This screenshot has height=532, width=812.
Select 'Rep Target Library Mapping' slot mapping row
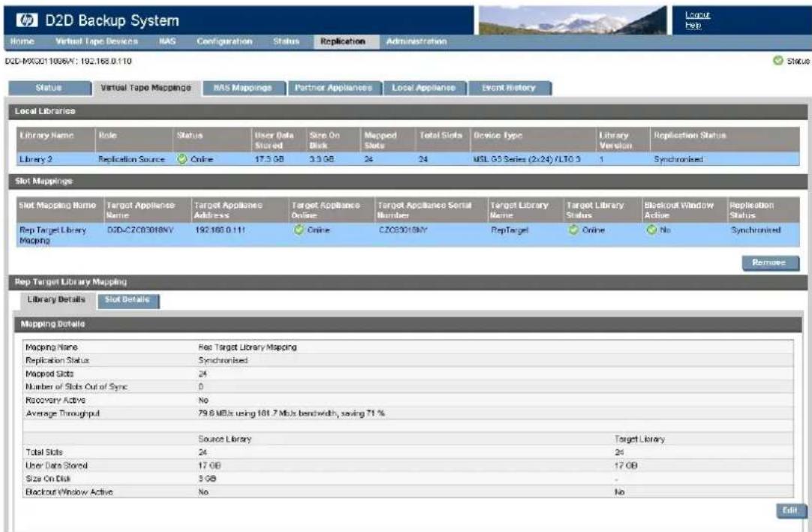pos(408,235)
